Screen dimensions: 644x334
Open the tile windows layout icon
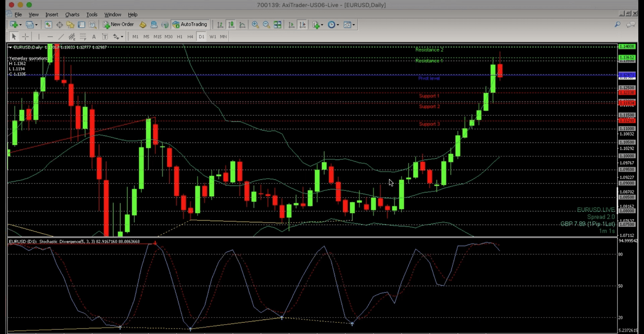click(277, 25)
